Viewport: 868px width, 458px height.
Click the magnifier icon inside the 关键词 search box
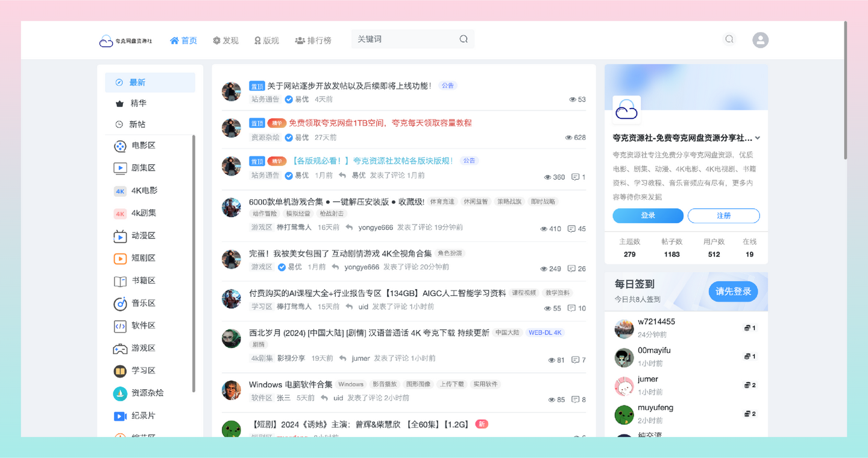tap(464, 39)
